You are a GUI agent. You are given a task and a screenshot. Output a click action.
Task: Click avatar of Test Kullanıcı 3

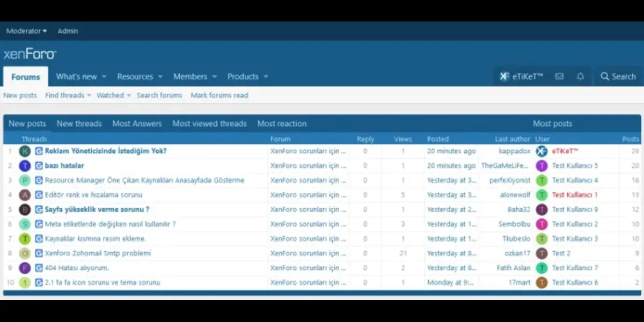coord(542,239)
